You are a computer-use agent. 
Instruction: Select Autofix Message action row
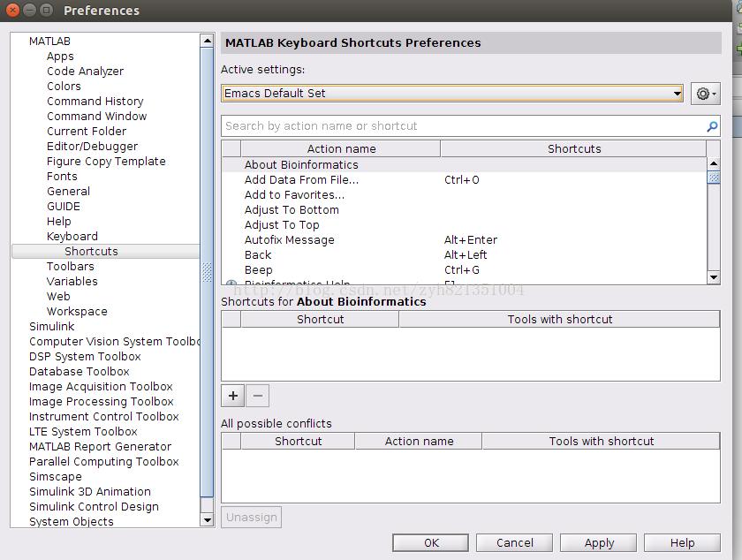tap(464, 240)
